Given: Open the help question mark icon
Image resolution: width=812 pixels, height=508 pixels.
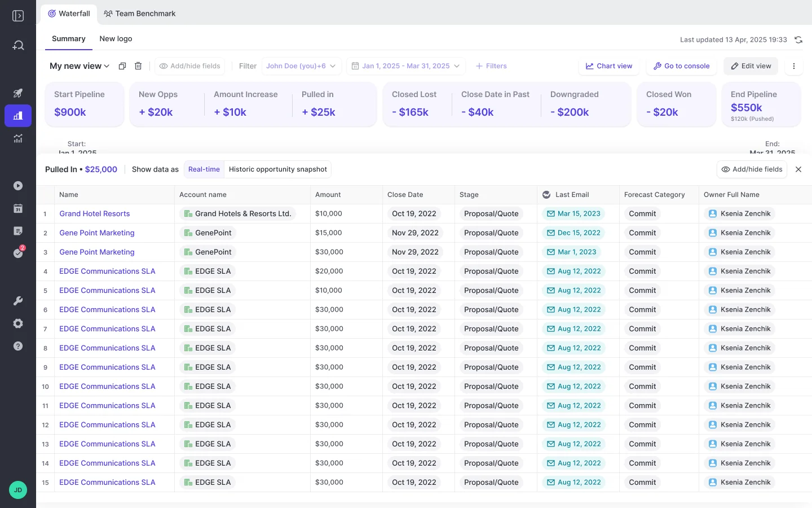Looking at the screenshot, I should click(x=18, y=346).
